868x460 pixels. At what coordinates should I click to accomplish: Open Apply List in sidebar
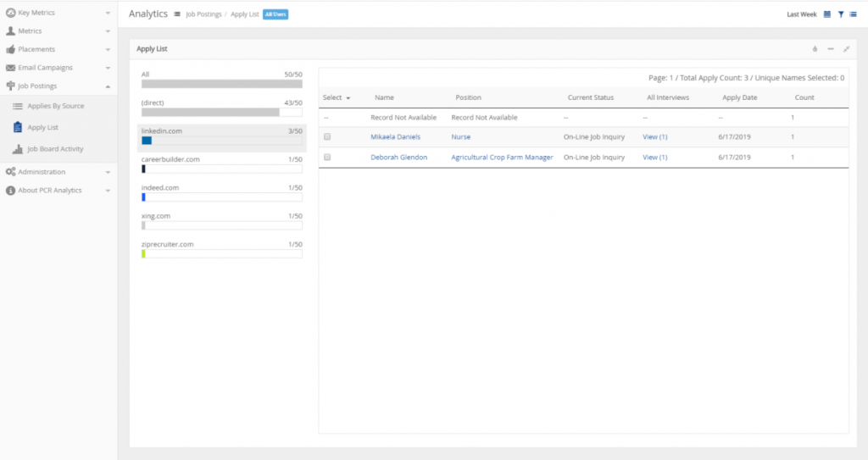coord(42,127)
